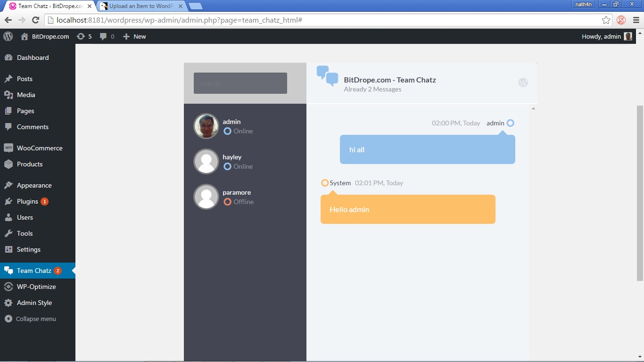Bookmark page with the star icon

coord(606,20)
